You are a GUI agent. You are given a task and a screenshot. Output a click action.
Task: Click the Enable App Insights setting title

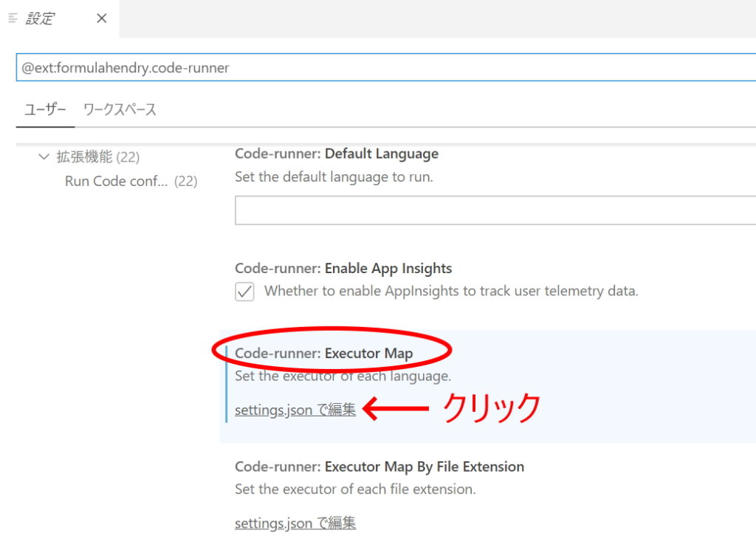(343, 269)
